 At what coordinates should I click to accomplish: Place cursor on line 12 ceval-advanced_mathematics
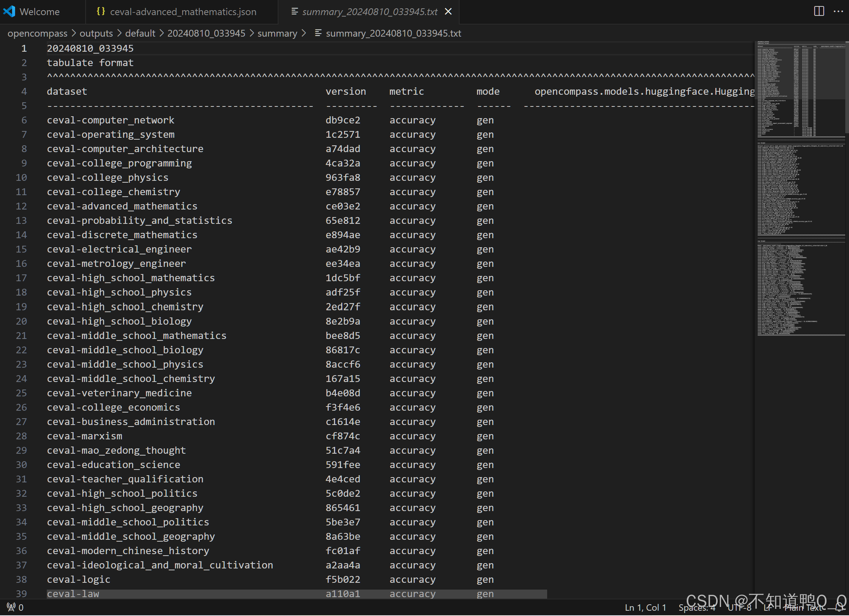[122, 206]
